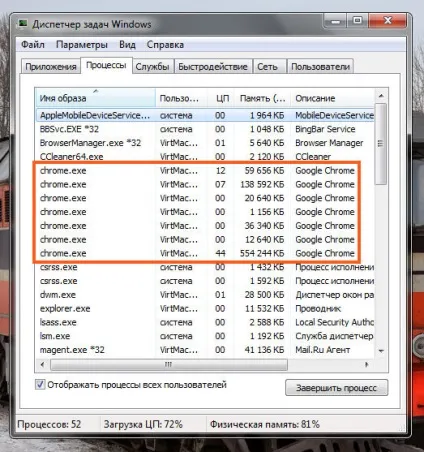Select lsass.exe process

point(205,322)
